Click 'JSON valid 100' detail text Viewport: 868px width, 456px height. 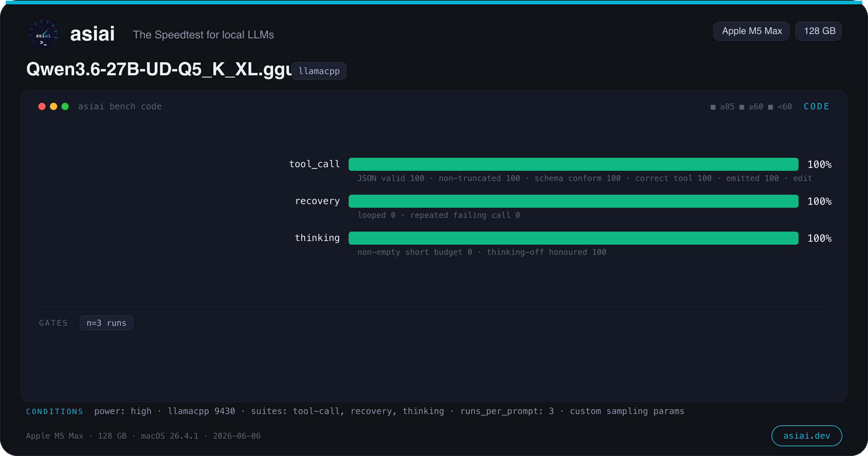click(391, 178)
